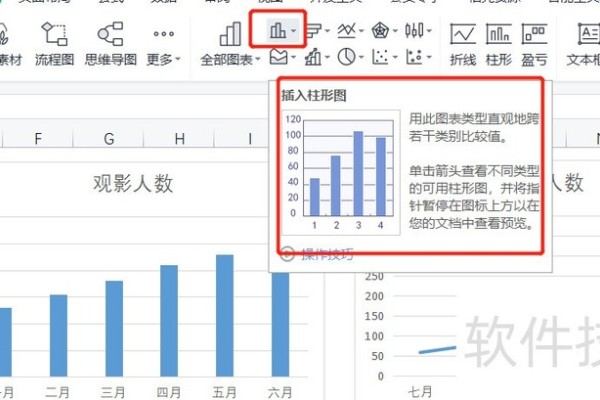The height and width of the screenshot is (400, 600).
Task: Insert a 盈亏 win/loss sparkline
Action: (x=534, y=44)
